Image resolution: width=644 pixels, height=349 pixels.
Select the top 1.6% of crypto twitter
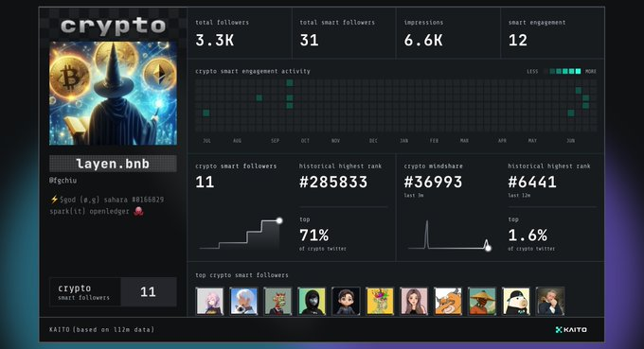coord(528,235)
